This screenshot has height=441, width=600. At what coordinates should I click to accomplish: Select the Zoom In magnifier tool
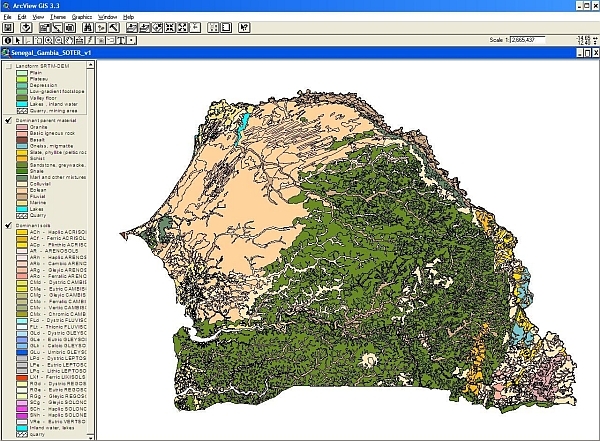click(48, 41)
